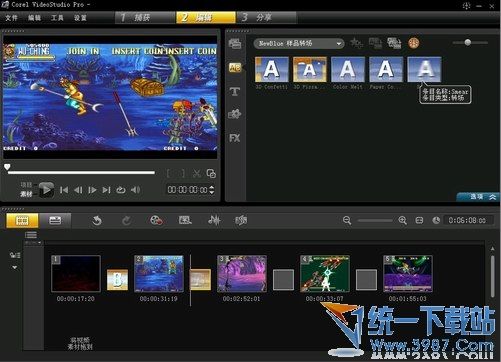
Task: Select the 3D Confetti transition thumbnail
Action: pos(272,69)
